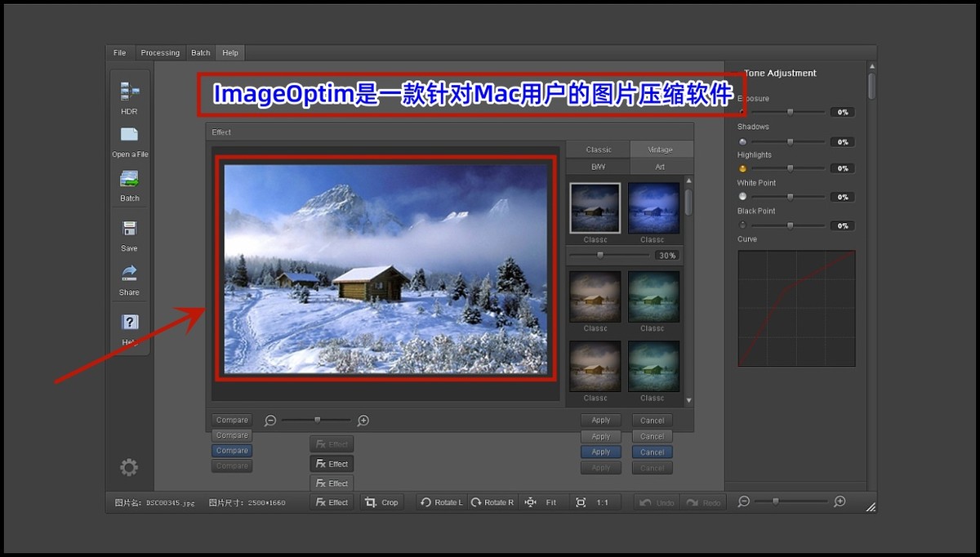This screenshot has width=980, height=557.
Task: Select the Crop tool
Action: 381,502
